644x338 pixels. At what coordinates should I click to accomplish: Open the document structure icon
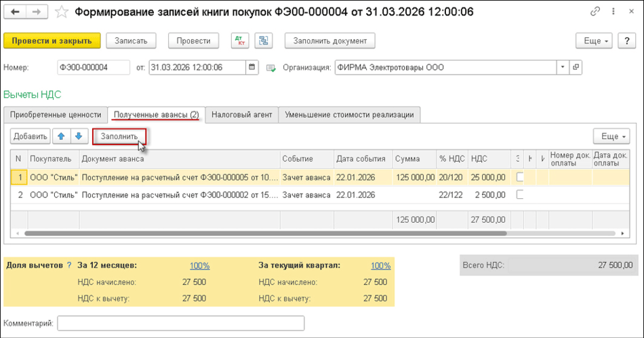264,41
